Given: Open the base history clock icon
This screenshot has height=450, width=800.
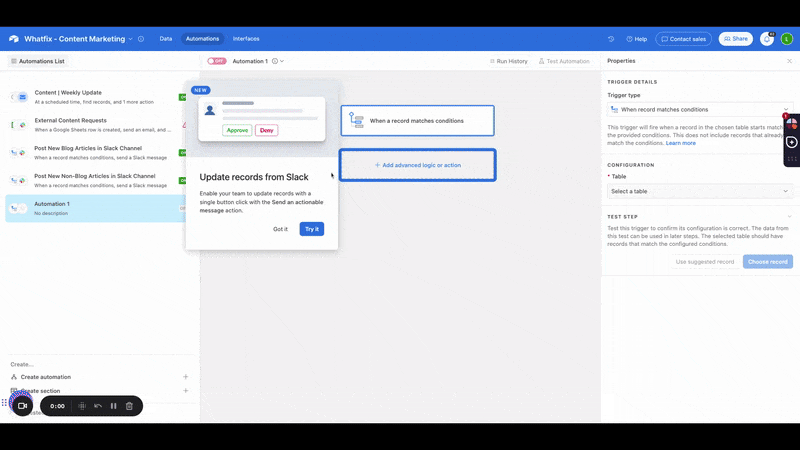Looking at the screenshot, I should tap(611, 39).
